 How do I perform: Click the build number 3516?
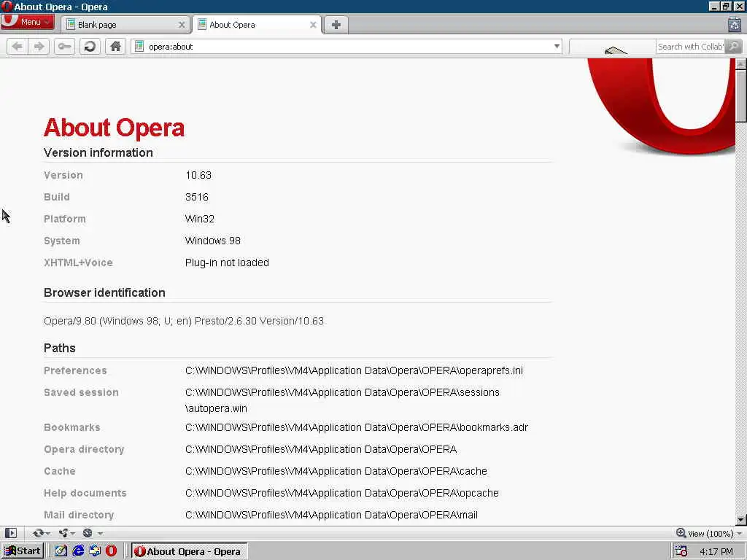(x=197, y=197)
